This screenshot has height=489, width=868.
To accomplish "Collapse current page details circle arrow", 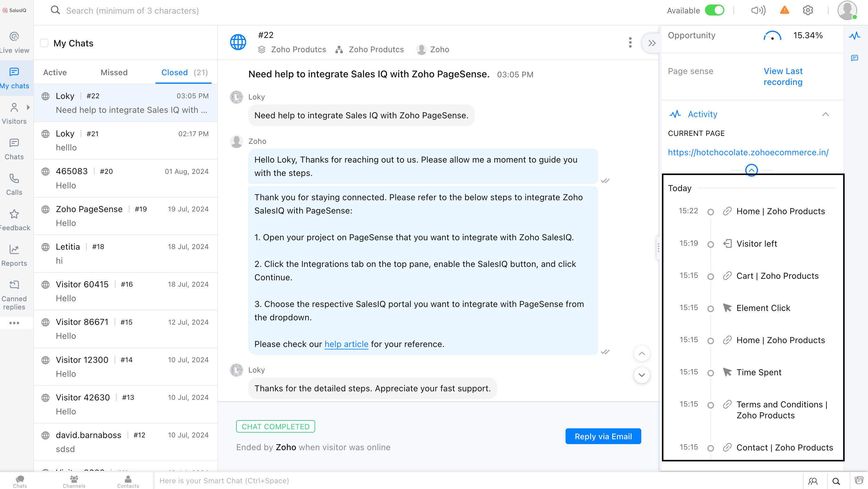I will tap(751, 170).
